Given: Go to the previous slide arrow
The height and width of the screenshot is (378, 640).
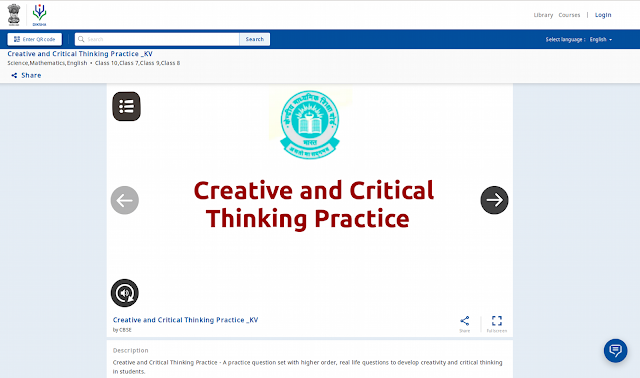Looking at the screenshot, I should pos(125,200).
